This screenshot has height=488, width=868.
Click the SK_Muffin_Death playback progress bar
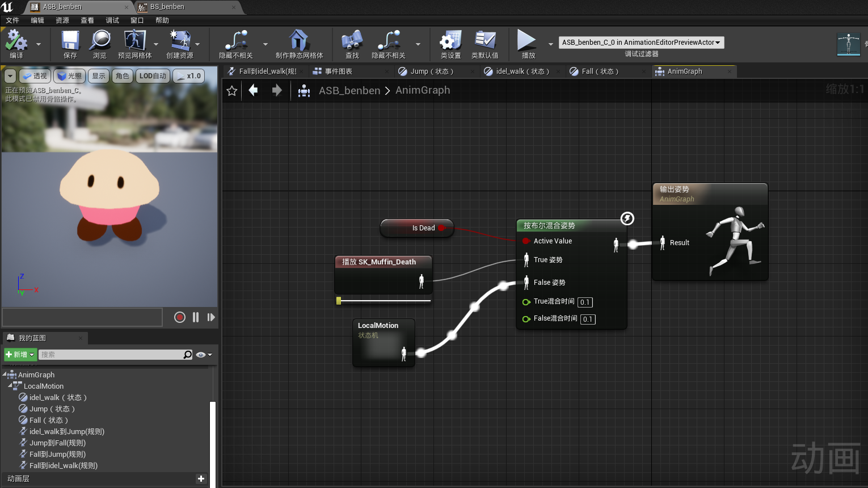384,301
